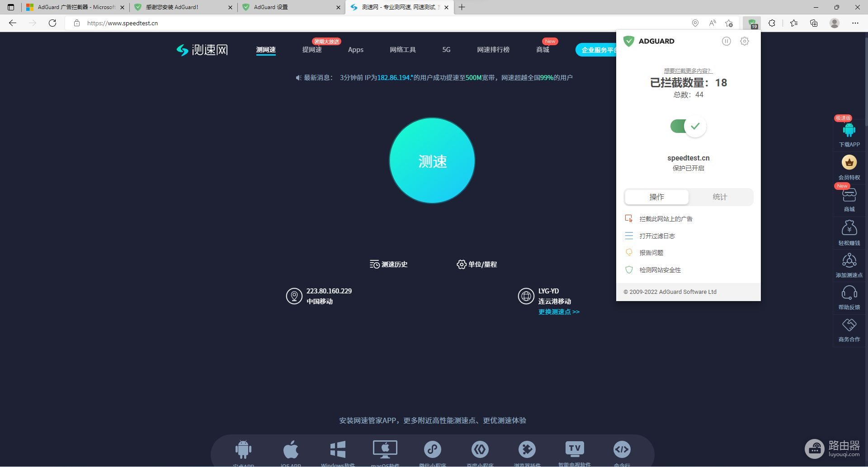The width and height of the screenshot is (868, 467).
Task: Open the Collections icon in Edge toolbar
Action: coord(814,23)
